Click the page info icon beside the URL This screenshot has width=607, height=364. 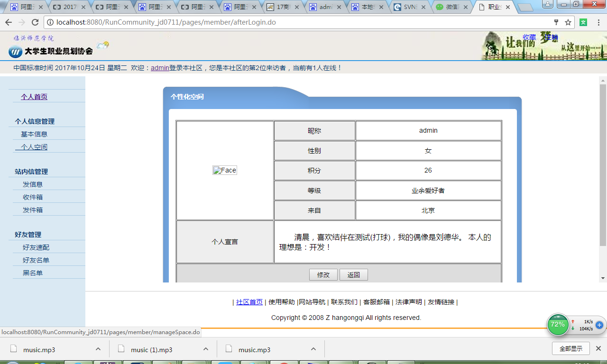coord(50,22)
